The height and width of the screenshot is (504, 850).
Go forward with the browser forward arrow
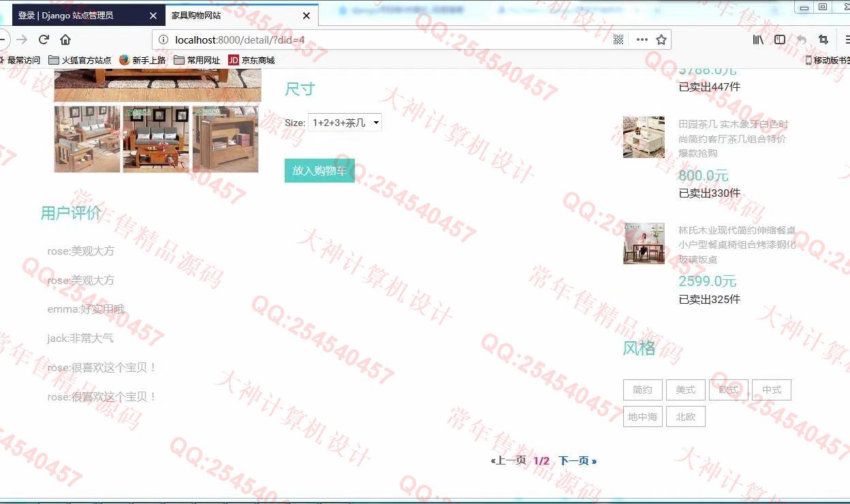coord(22,40)
